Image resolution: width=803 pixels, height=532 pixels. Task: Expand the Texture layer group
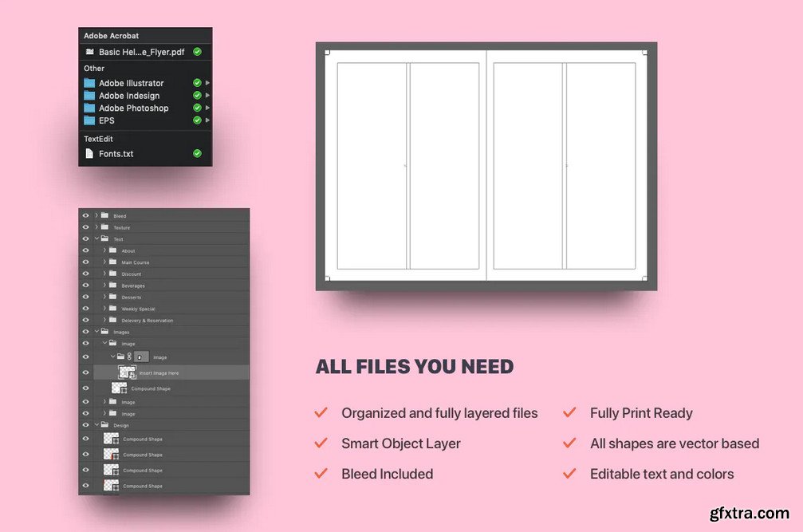pyautogui.click(x=96, y=227)
